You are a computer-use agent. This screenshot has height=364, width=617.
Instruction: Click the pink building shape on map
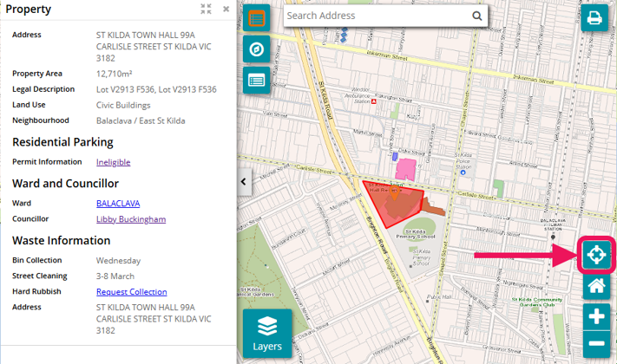click(x=406, y=168)
